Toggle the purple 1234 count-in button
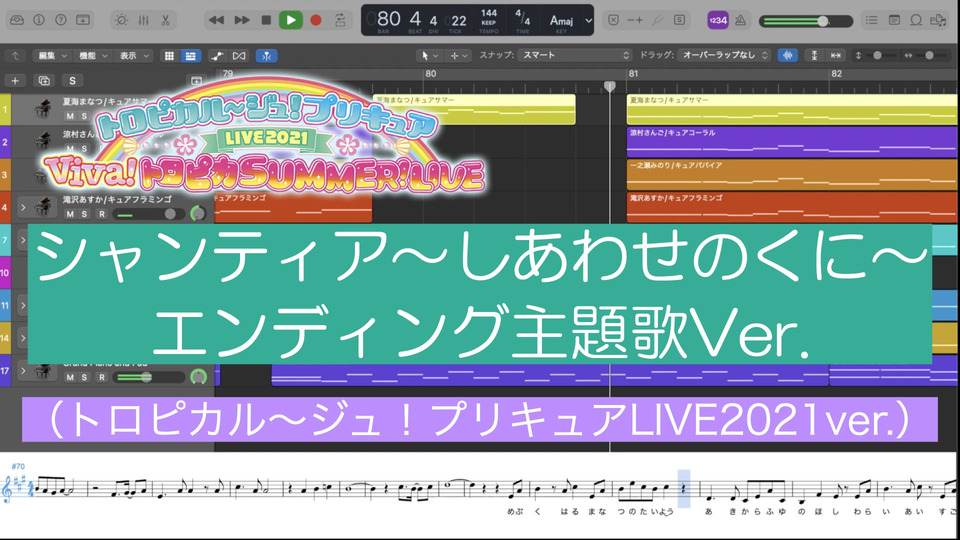Image resolution: width=960 pixels, height=540 pixels. click(x=718, y=20)
